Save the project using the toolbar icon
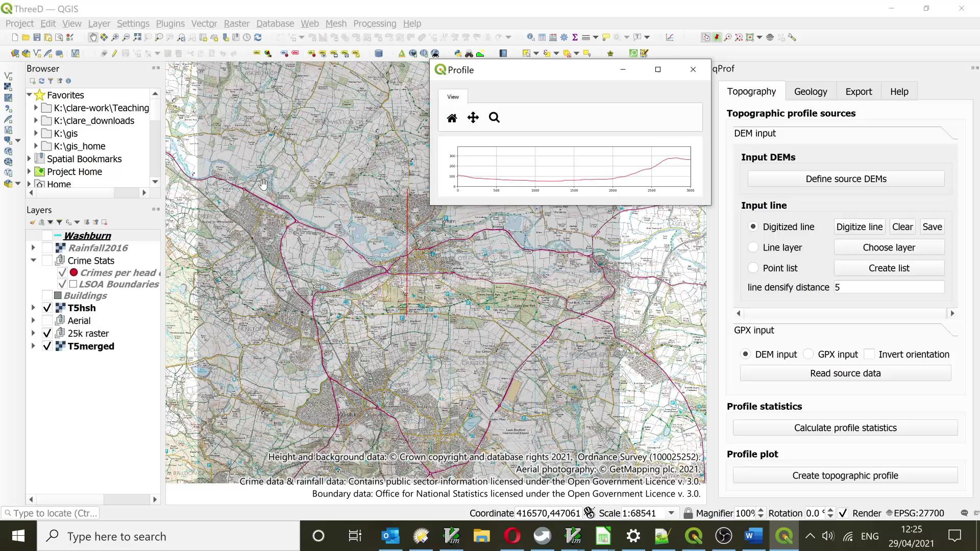This screenshot has width=980, height=551. [x=36, y=37]
